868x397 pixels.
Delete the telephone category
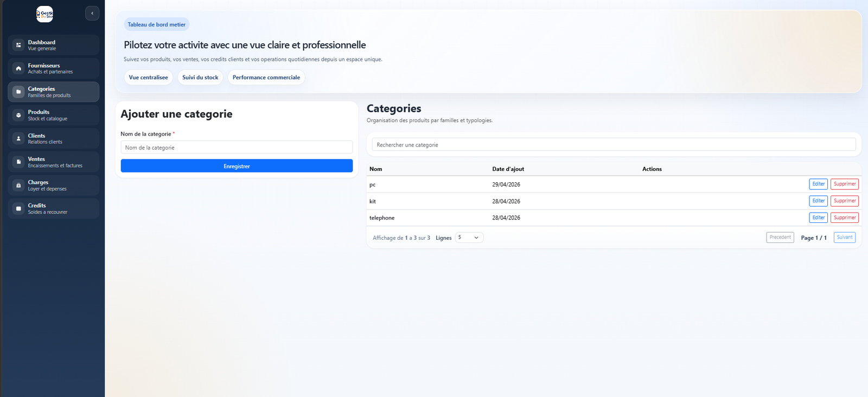coord(845,218)
